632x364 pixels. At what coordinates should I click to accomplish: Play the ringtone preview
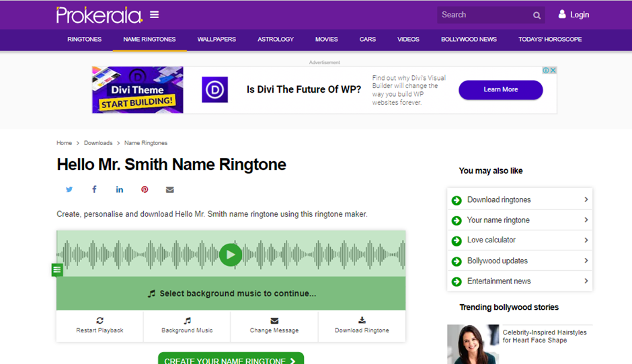[231, 255]
